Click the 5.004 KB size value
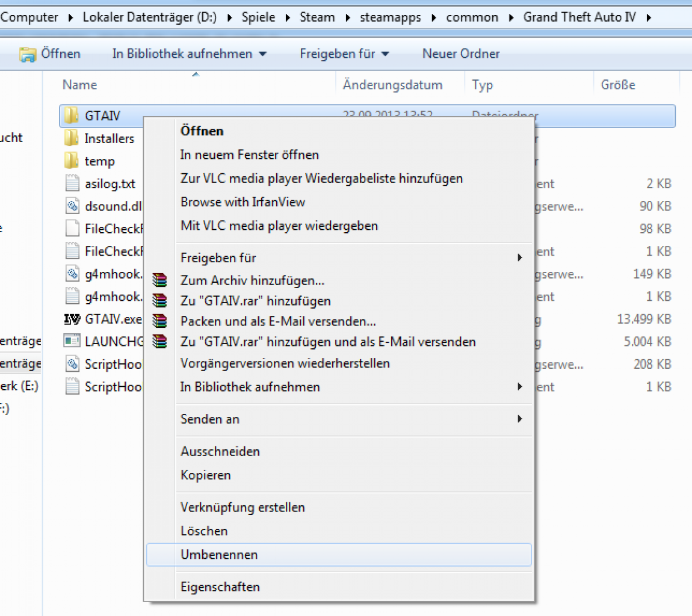Viewport: 692px width, 616px height. (x=647, y=342)
